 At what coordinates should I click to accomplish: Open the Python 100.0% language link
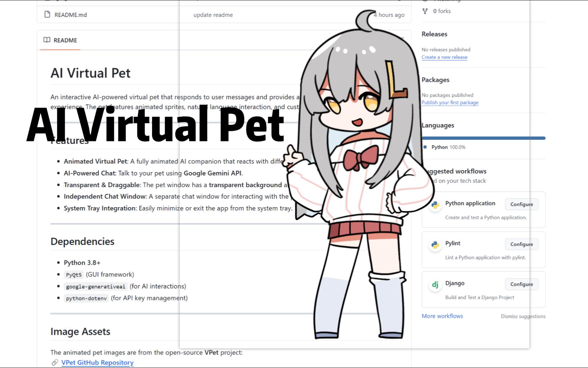[448, 147]
